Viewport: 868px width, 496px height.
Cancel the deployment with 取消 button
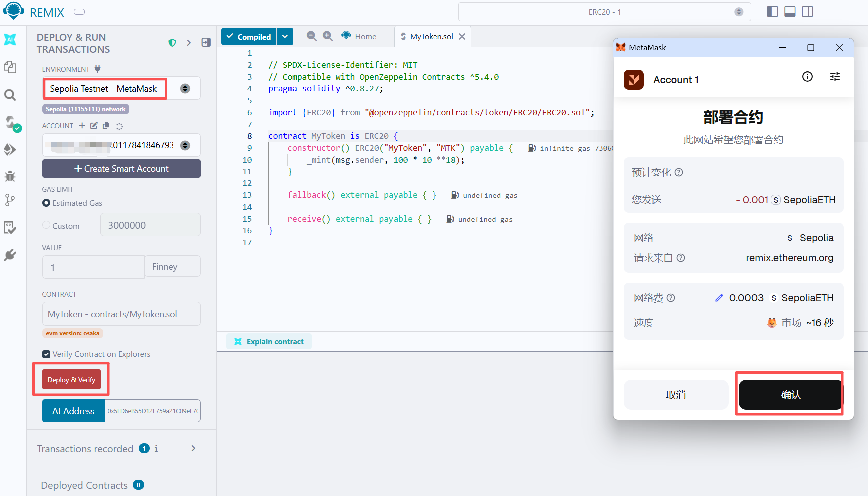click(676, 395)
